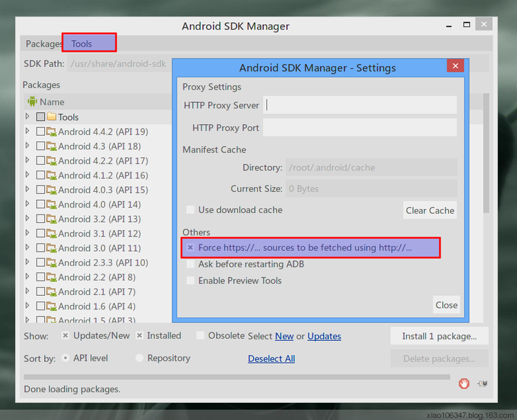517x420 pixels.
Task: Click the stop loading red hand icon
Action: click(464, 383)
